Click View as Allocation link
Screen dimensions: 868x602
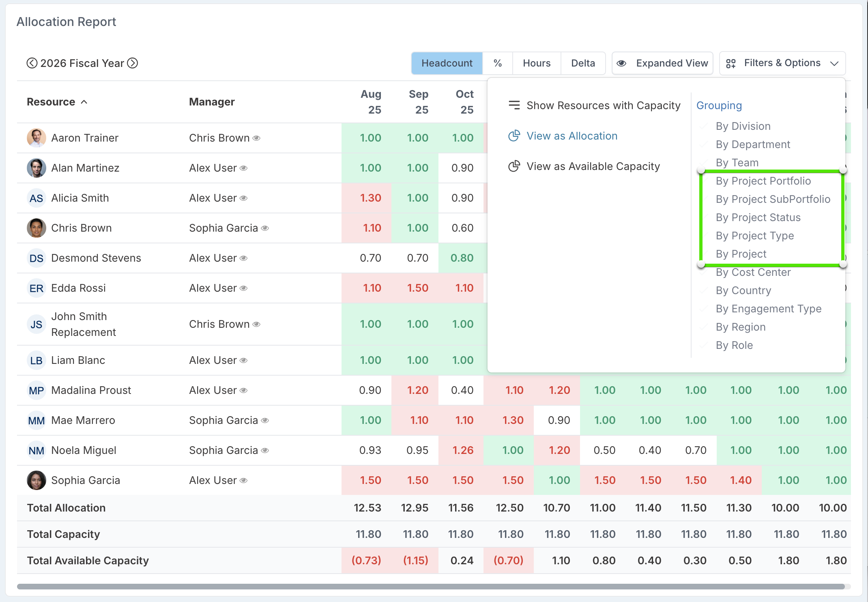[x=572, y=136]
